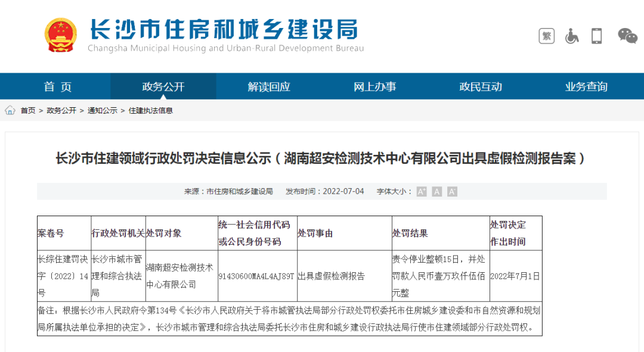Open the WeChat official account icon

point(627,36)
